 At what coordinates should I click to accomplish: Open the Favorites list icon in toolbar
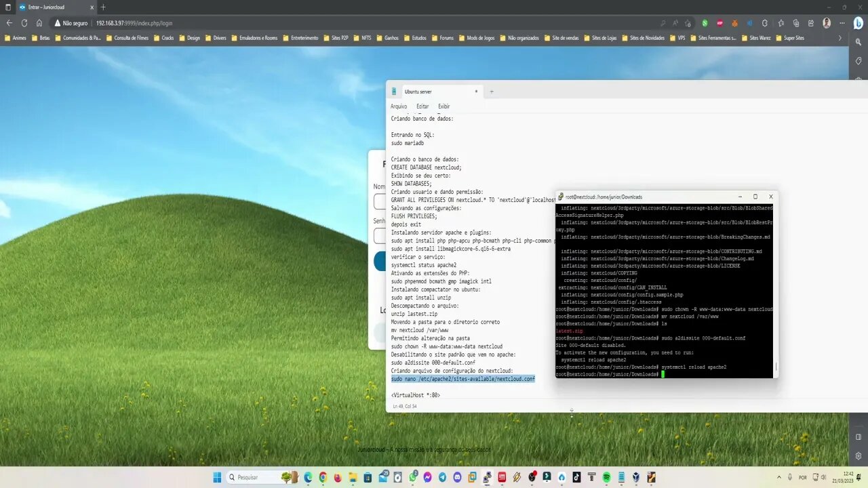click(x=781, y=22)
